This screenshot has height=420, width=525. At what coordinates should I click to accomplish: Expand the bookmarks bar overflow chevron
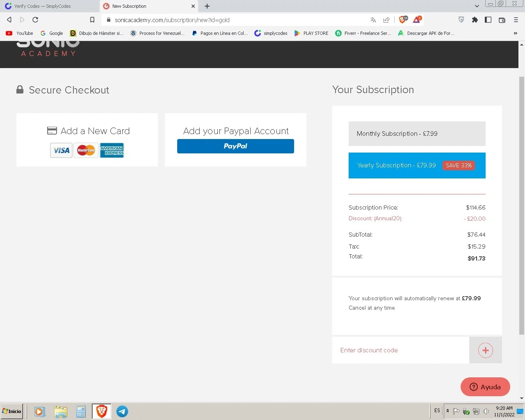point(516,33)
